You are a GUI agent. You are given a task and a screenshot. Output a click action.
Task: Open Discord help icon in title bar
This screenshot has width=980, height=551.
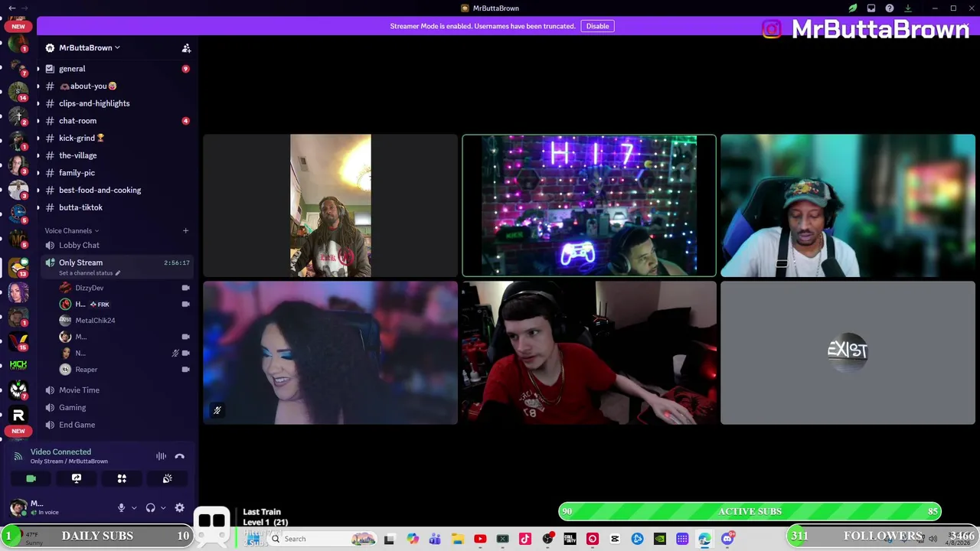tap(890, 8)
